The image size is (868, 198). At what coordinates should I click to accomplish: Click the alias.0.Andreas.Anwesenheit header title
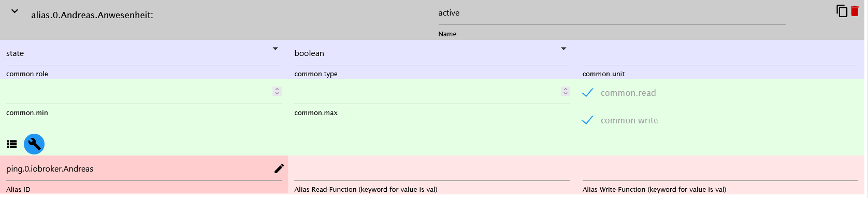[x=92, y=15]
